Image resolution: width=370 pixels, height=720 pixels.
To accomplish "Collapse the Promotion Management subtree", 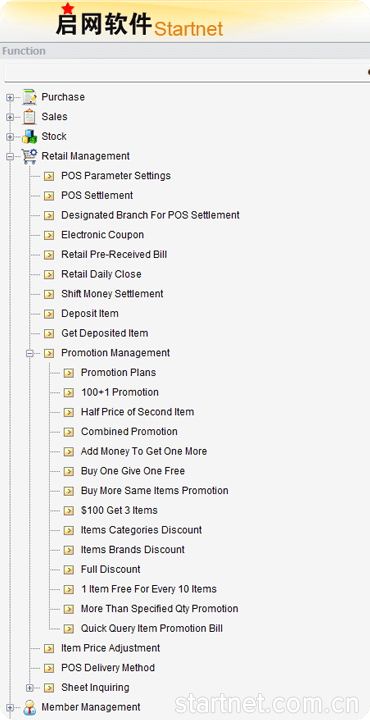I will click(29, 354).
